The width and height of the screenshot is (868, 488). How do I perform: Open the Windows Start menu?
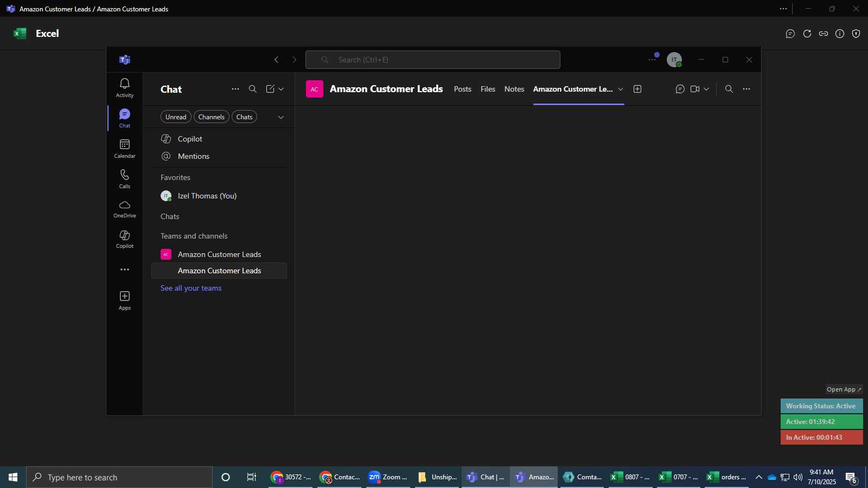click(x=13, y=477)
